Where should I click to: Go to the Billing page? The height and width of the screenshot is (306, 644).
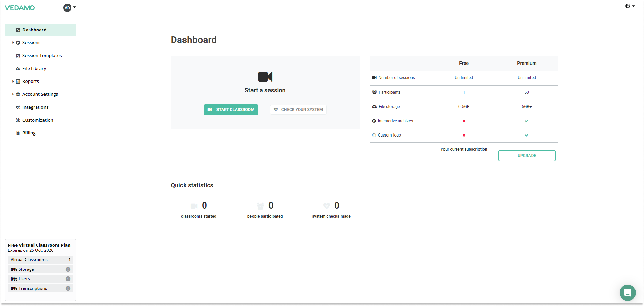point(29,133)
